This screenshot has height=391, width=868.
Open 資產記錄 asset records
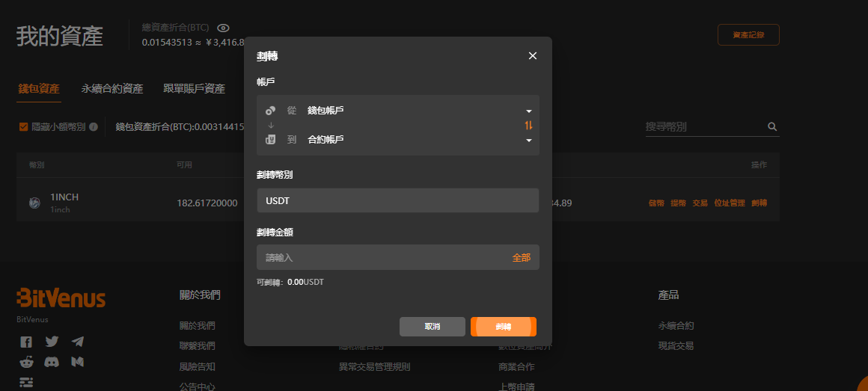click(x=748, y=35)
